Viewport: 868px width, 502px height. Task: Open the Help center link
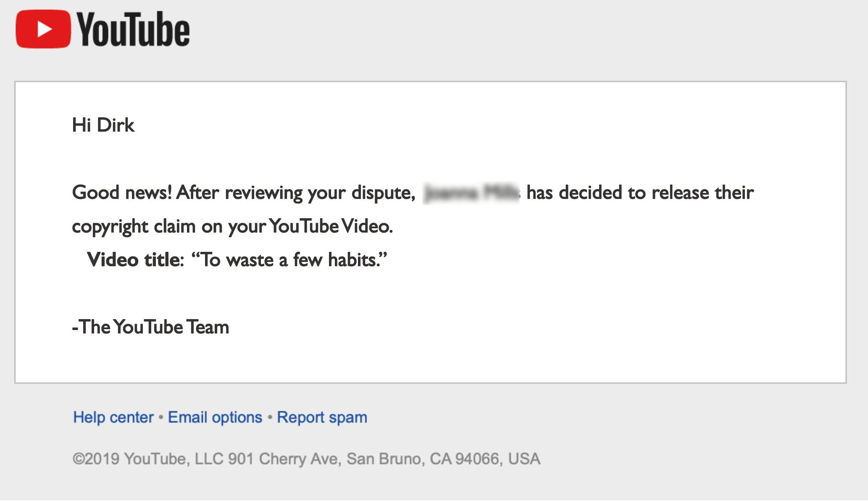coord(113,417)
